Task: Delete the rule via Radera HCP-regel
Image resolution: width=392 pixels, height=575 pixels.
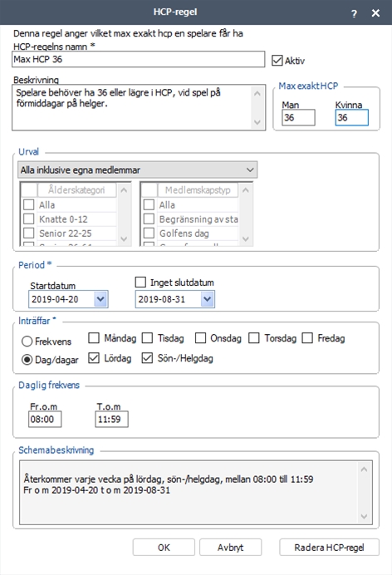Action: click(x=329, y=548)
